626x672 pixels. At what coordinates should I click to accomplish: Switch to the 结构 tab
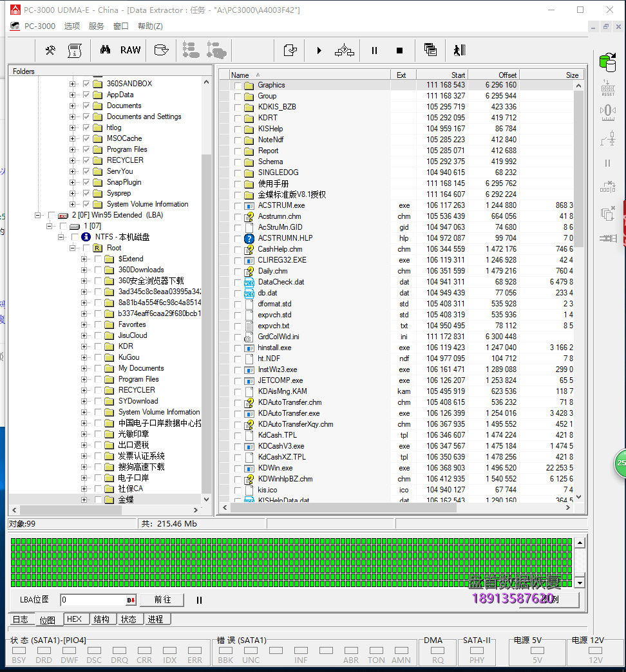(102, 619)
